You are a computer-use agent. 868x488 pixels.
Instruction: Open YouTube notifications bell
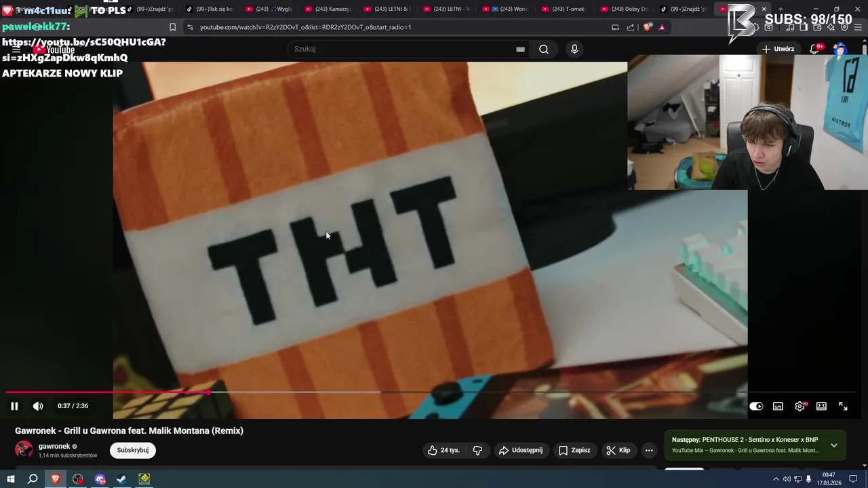(x=815, y=49)
